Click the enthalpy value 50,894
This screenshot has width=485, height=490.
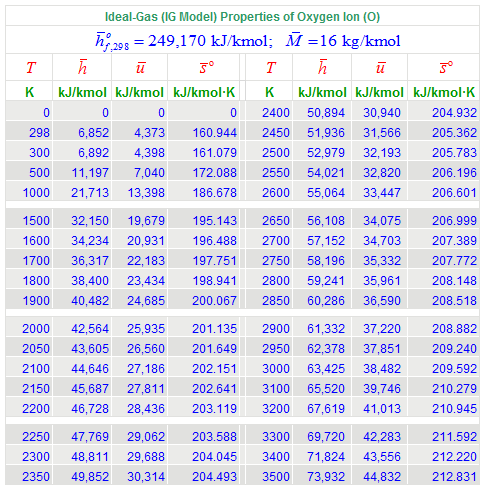326,113
